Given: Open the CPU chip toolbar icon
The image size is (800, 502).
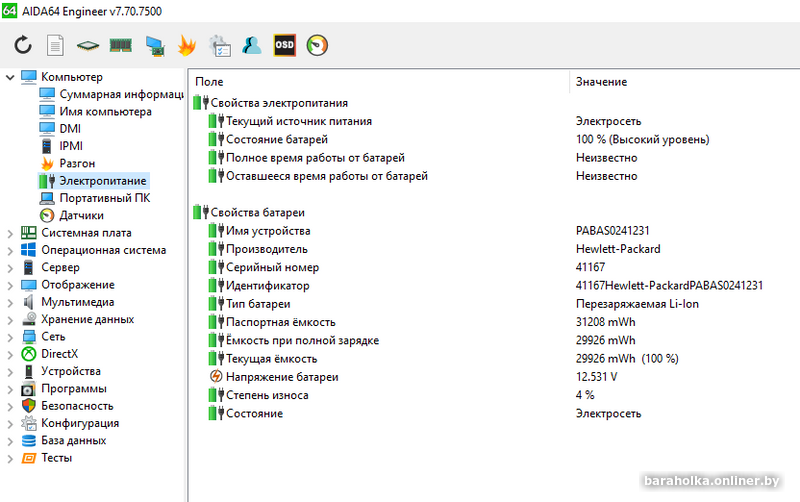Looking at the screenshot, I should coord(88,46).
